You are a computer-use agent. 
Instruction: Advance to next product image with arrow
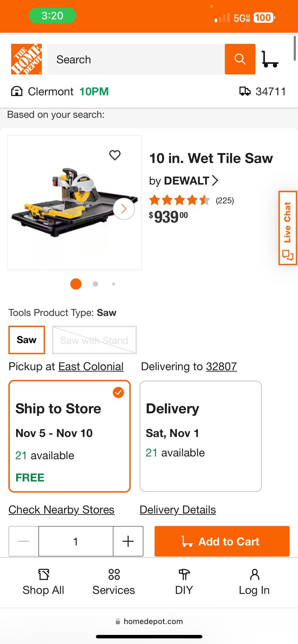pyautogui.click(x=123, y=209)
